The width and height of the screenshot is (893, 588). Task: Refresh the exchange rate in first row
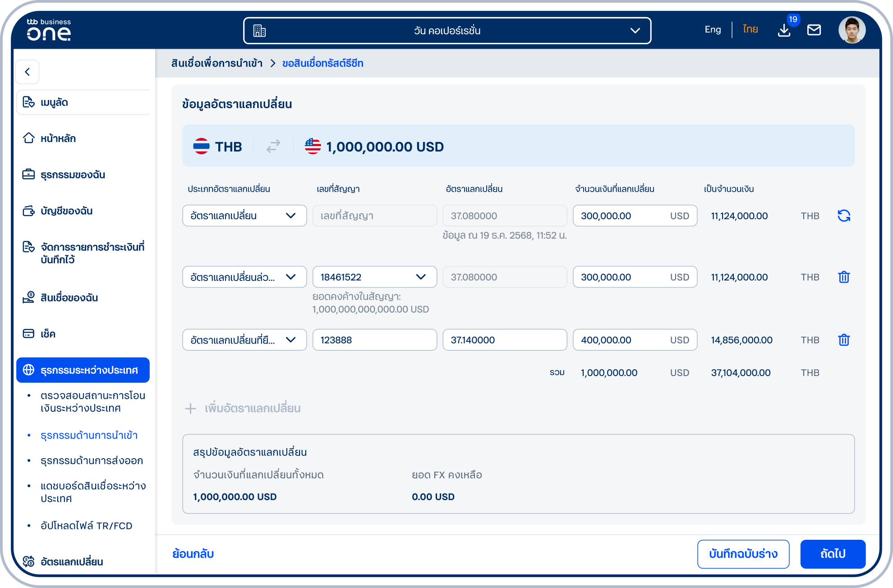pos(844,216)
